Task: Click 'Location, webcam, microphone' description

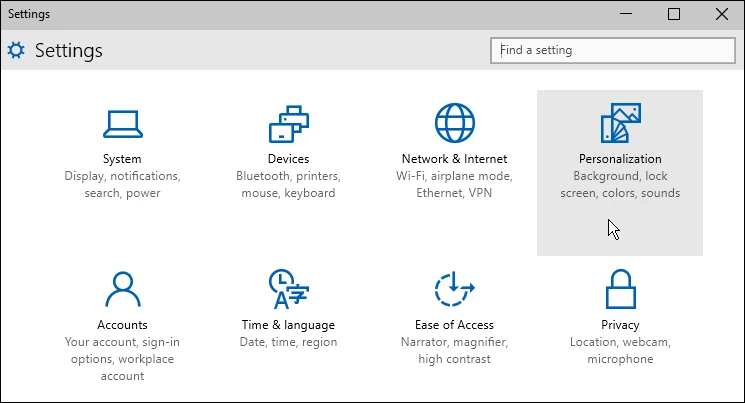Action: 620,350
